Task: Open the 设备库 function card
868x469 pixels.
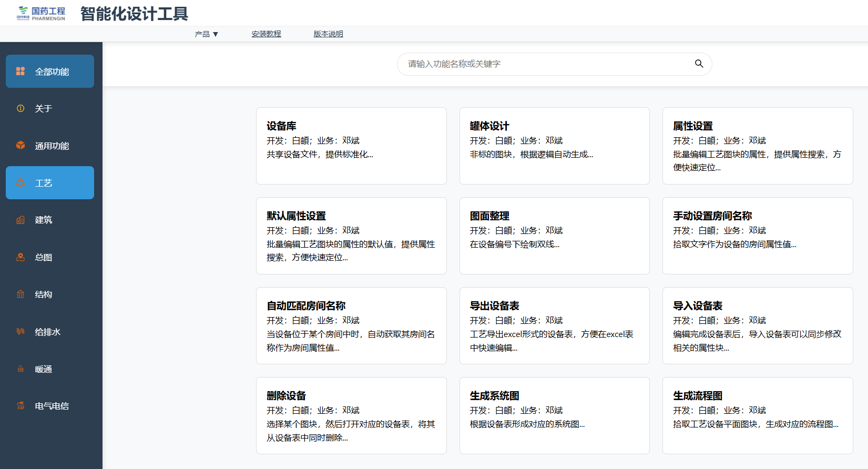Action: 351,146
